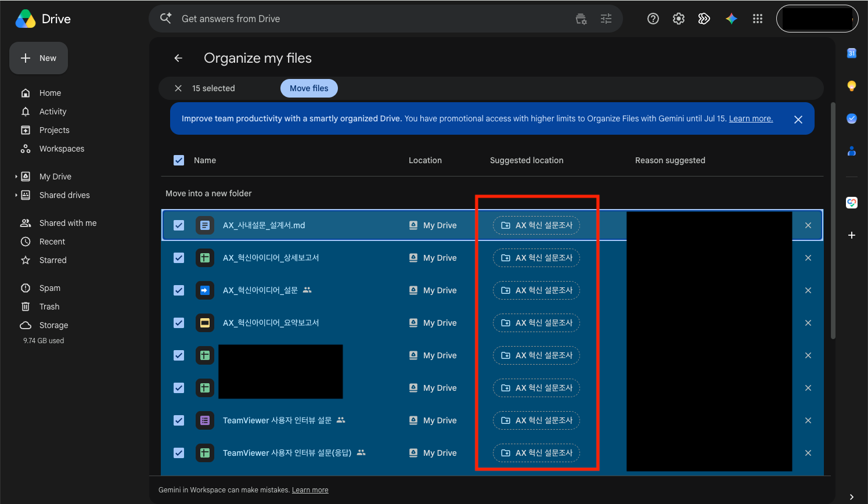The width and height of the screenshot is (868, 504).
Task: Change suggested folder for AX_혁신아이디어_요약보고서
Action: (536, 323)
